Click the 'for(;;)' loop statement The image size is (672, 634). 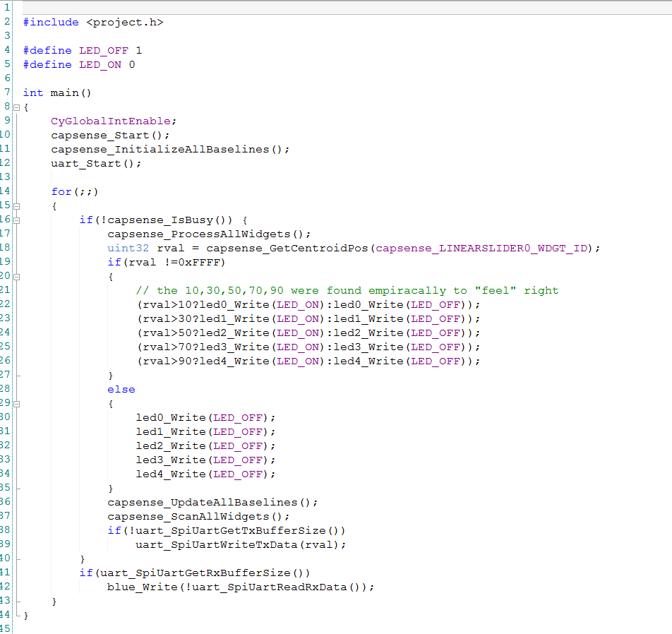[x=75, y=191]
